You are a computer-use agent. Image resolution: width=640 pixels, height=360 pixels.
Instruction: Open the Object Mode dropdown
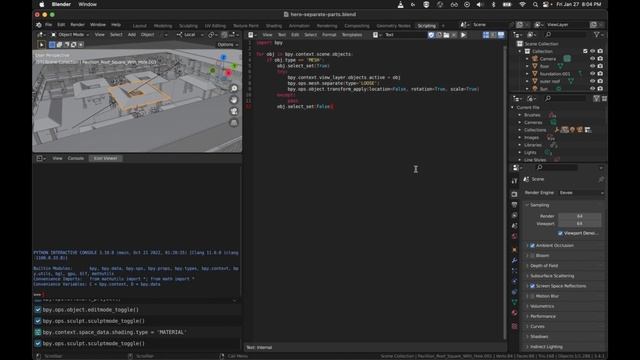click(x=70, y=35)
